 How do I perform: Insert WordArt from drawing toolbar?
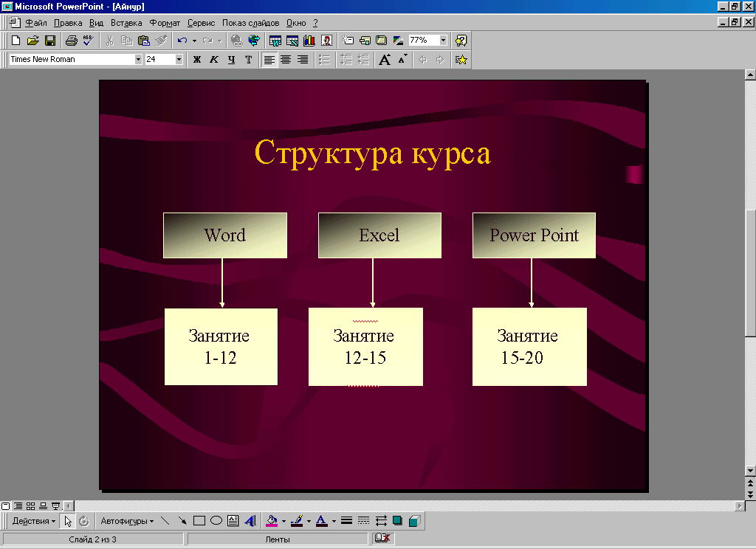[250, 521]
